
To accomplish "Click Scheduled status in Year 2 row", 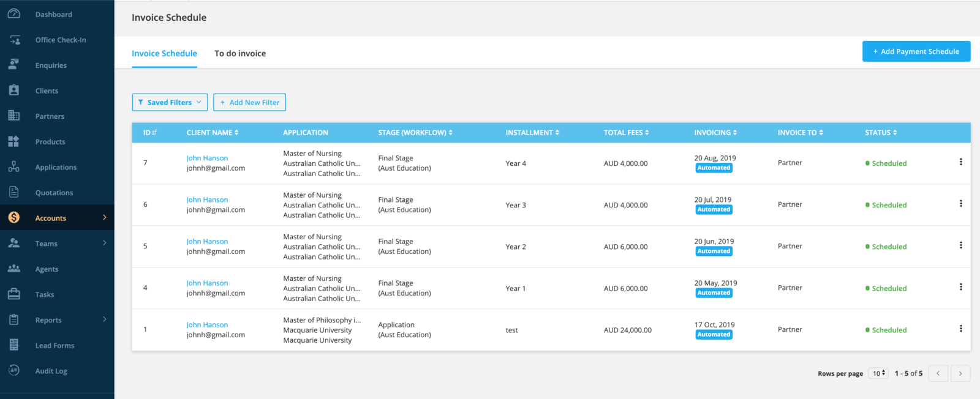I will tap(886, 247).
